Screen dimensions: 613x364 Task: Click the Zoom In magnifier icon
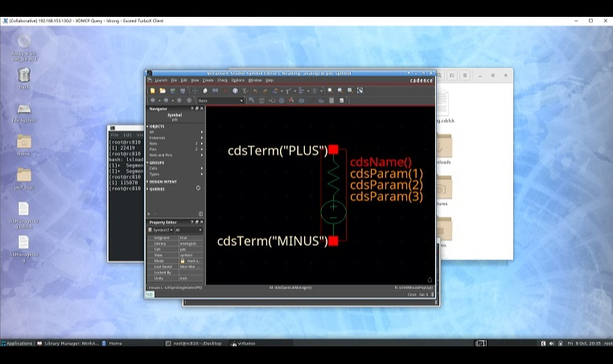pyautogui.click(x=331, y=91)
